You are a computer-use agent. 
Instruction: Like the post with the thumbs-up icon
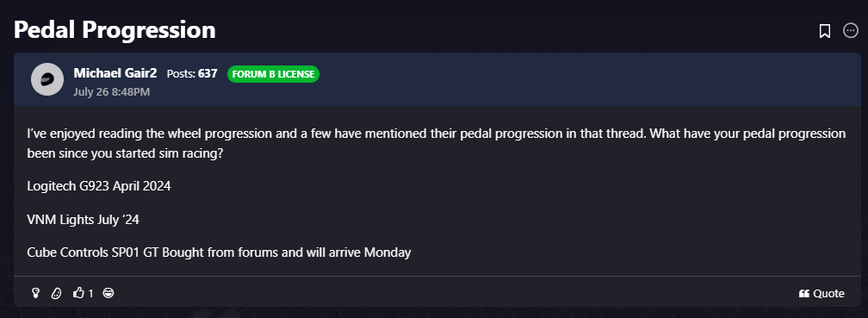(78, 293)
